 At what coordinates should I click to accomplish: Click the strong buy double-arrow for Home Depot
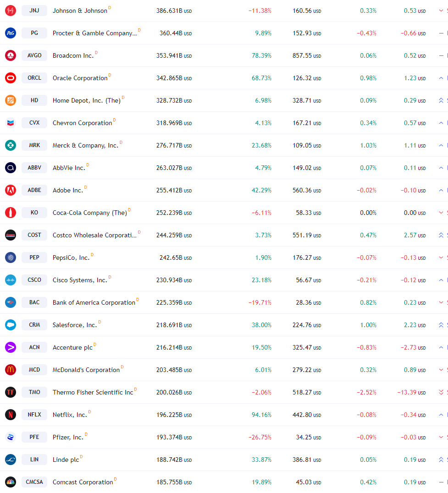[441, 101]
